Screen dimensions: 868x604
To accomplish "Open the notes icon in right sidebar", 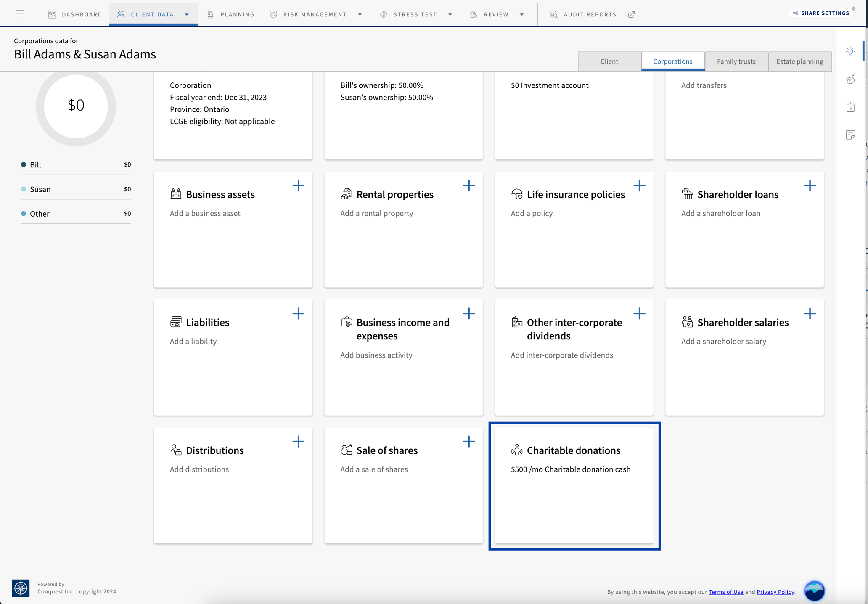I will 850,135.
